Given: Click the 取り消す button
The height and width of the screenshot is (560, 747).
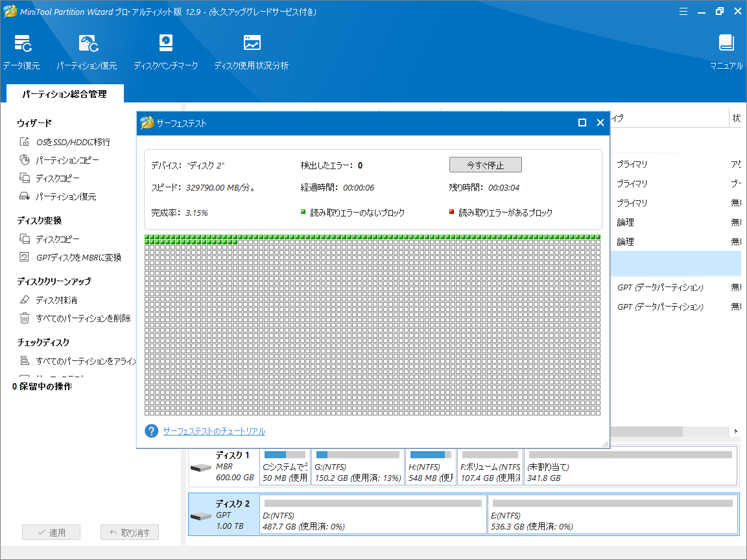Looking at the screenshot, I should [x=130, y=532].
